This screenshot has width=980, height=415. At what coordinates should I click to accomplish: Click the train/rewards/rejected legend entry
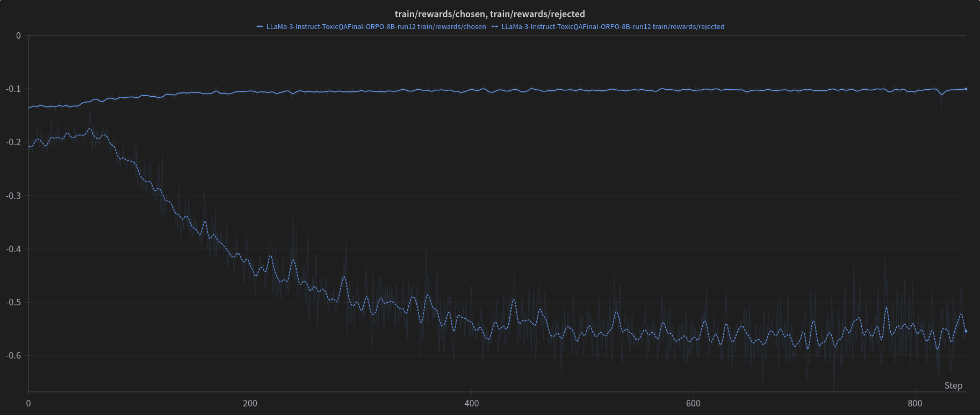pyautogui.click(x=608, y=26)
